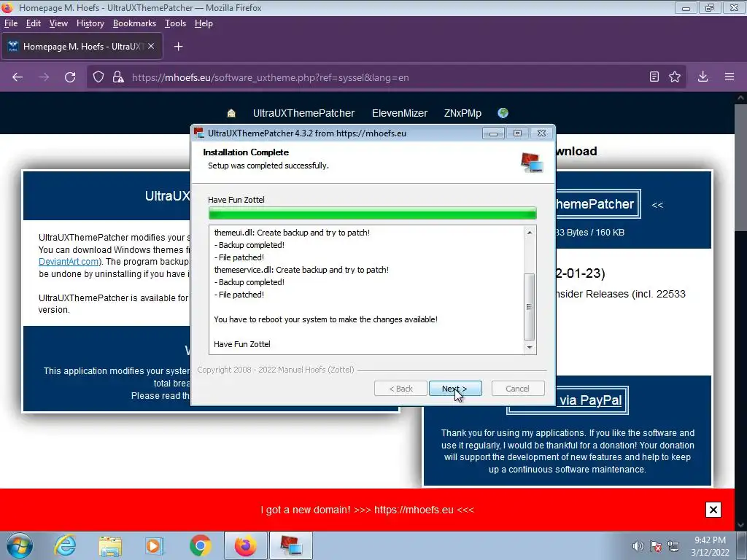Viewport: 747px width, 560px height.
Task: View site security lock information
Action: tap(118, 77)
